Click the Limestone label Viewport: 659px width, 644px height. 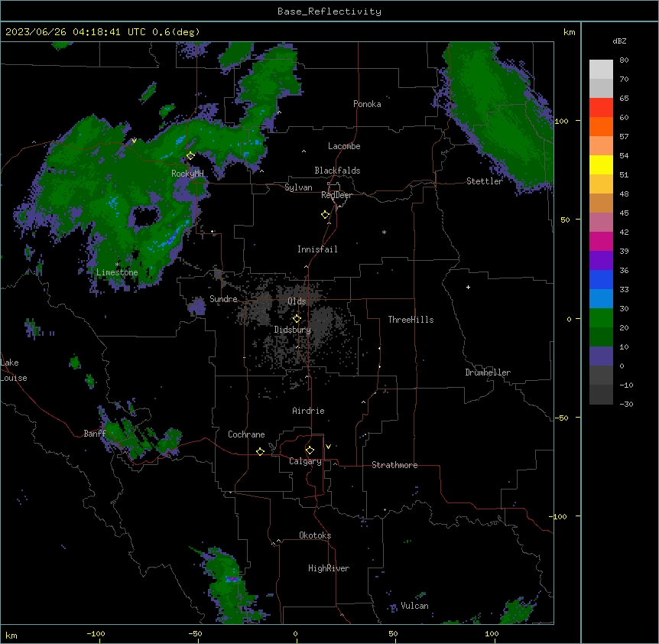pos(117,272)
